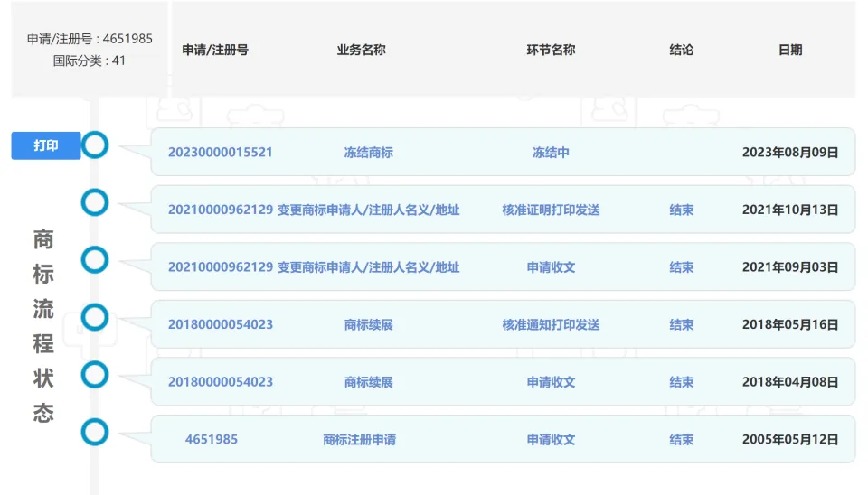Select timeline circle for 2018年04月08日 entry
The height and width of the screenshot is (495, 868).
[95, 374]
